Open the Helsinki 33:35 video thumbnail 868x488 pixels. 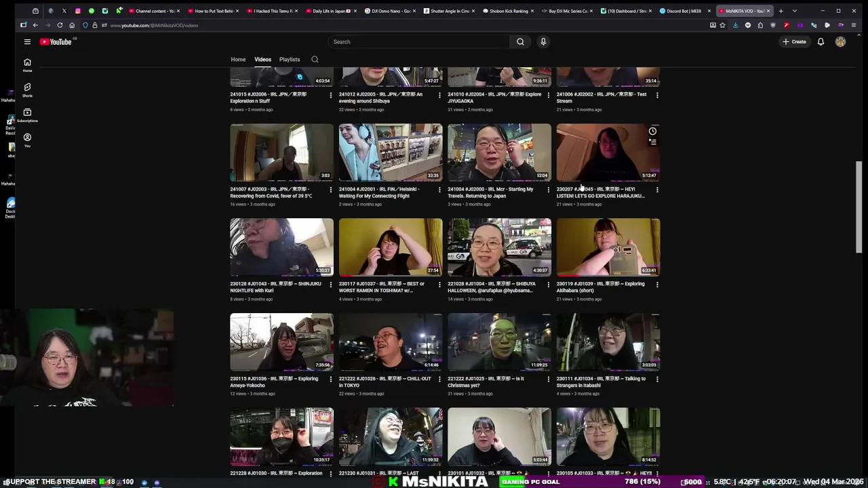pos(391,152)
